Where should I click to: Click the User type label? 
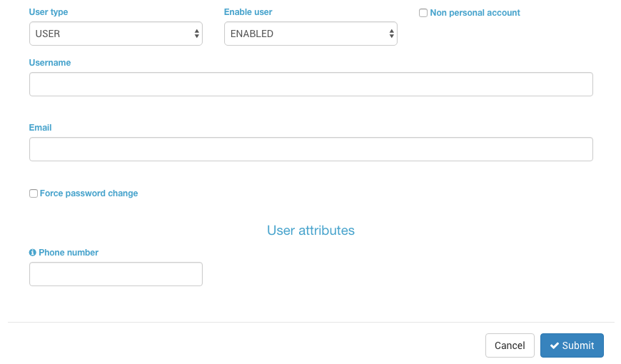(49, 12)
